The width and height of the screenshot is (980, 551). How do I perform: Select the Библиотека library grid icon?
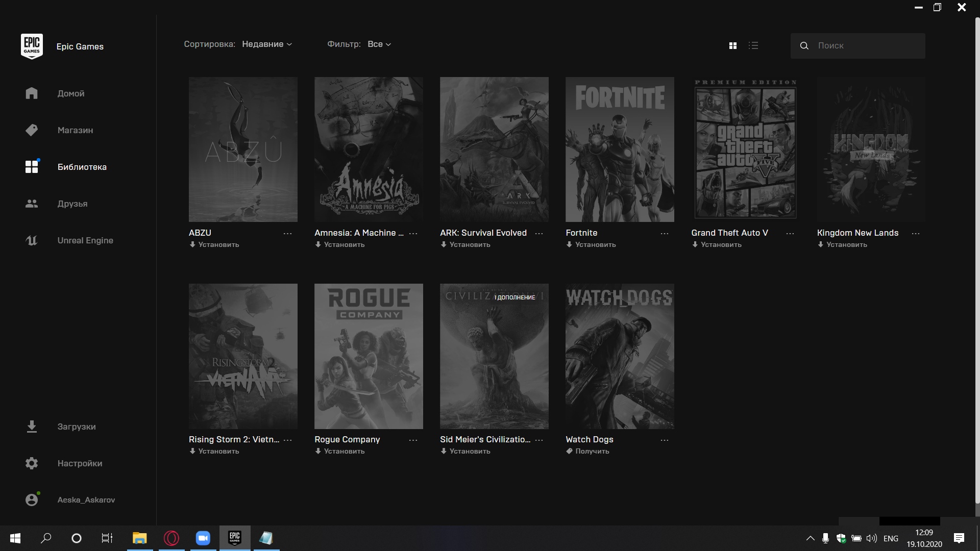tap(32, 166)
